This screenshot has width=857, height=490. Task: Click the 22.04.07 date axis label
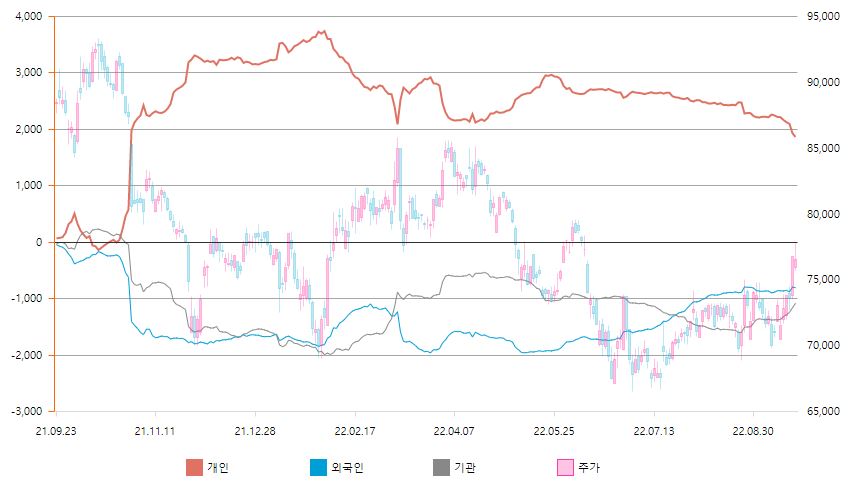454,430
